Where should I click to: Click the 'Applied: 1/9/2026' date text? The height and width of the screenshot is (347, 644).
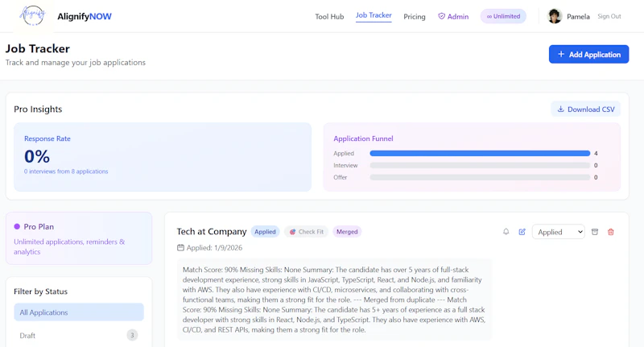click(214, 248)
